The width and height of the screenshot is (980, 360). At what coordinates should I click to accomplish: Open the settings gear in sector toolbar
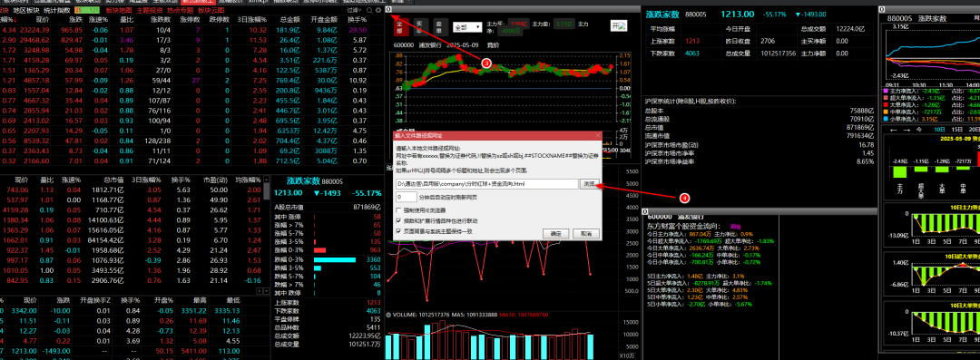click(378, 11)
